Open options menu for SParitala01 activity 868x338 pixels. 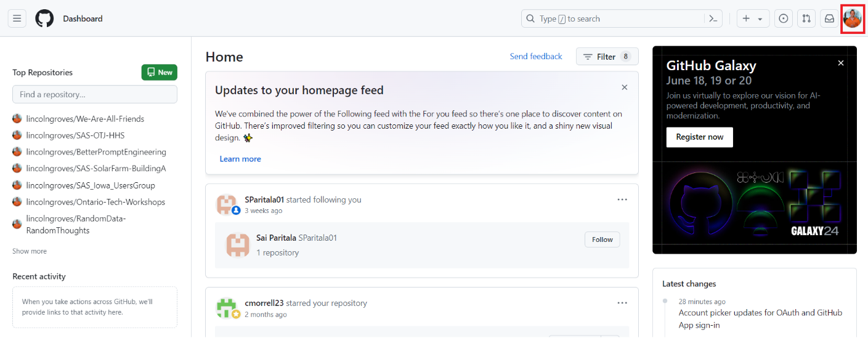click(x=622, y=199)
